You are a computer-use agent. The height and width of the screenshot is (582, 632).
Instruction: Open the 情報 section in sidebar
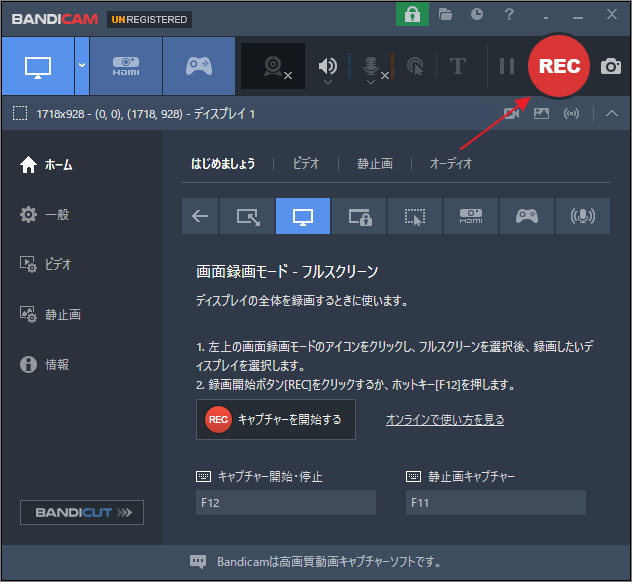(x=44, y=364)
